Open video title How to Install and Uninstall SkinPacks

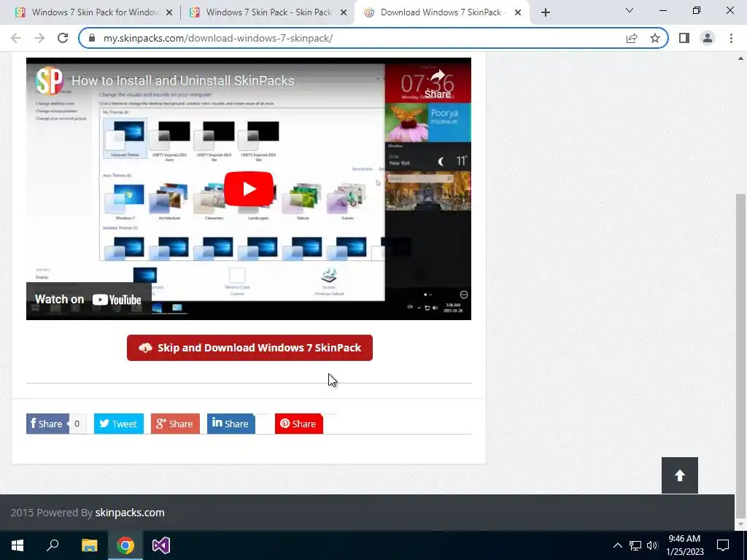(x=183, y=80)
